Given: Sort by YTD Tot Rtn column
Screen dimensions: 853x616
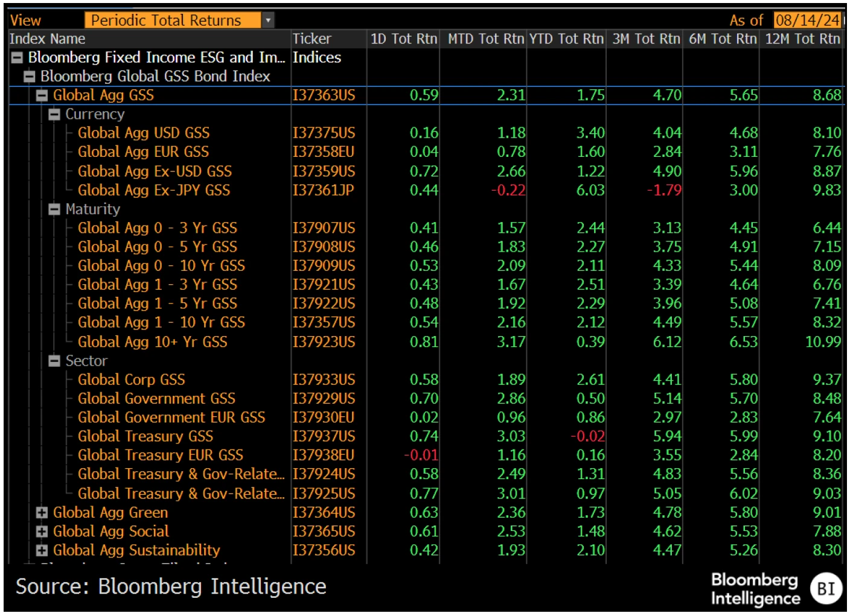Looking at the screenshot, I should pyautogui.click(x=566, y=39).
